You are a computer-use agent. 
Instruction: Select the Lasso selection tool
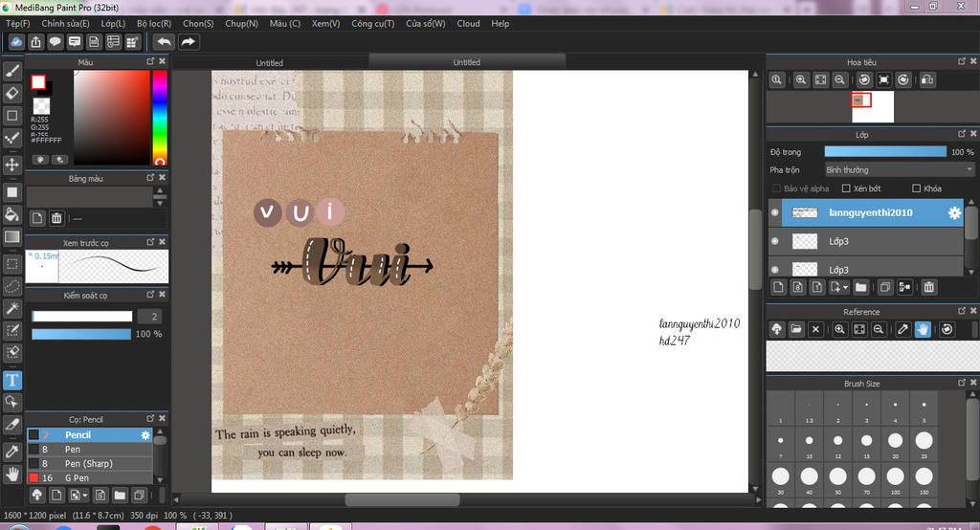11,286
